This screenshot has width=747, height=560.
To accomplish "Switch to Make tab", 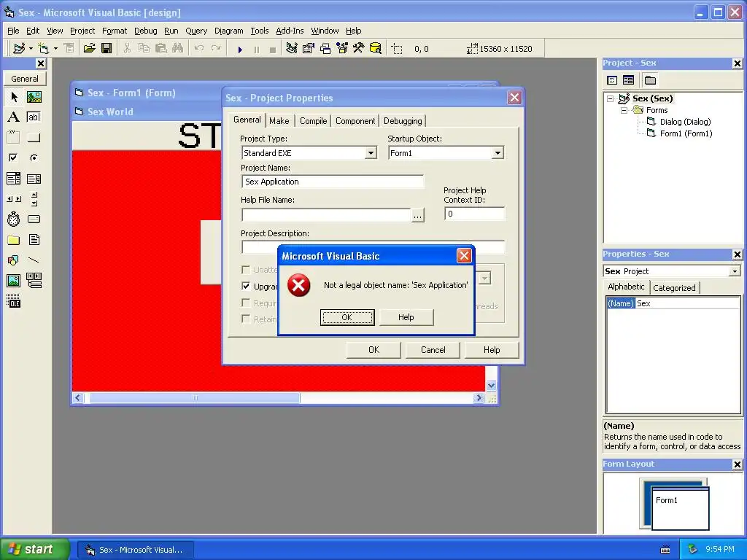I will pos(279,121).
